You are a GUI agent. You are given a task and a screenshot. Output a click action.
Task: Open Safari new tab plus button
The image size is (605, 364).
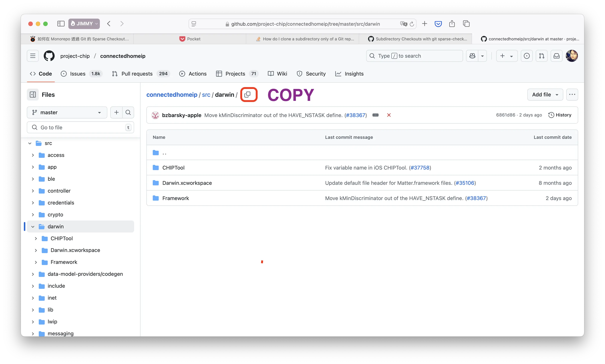coord(425,24)
